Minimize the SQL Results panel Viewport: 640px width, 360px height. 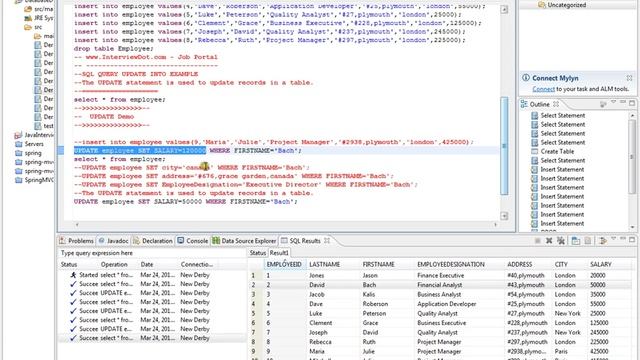[x=623, y=239]
